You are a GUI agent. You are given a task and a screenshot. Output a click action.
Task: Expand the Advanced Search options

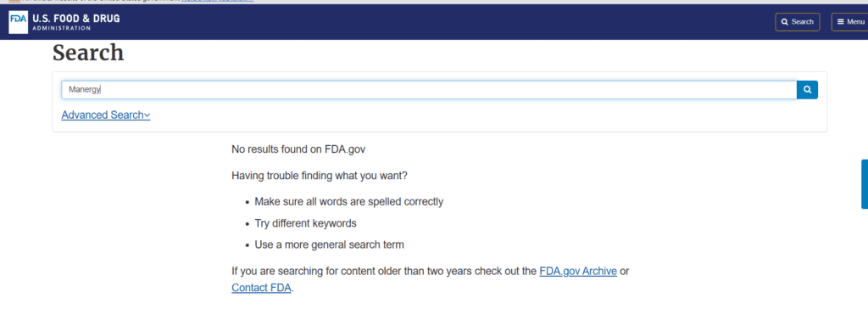coord(106,115)
